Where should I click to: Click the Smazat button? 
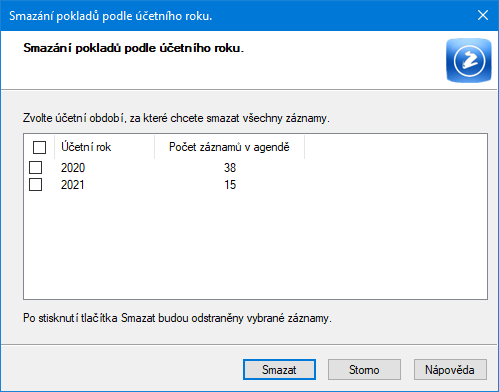point(279,369)
